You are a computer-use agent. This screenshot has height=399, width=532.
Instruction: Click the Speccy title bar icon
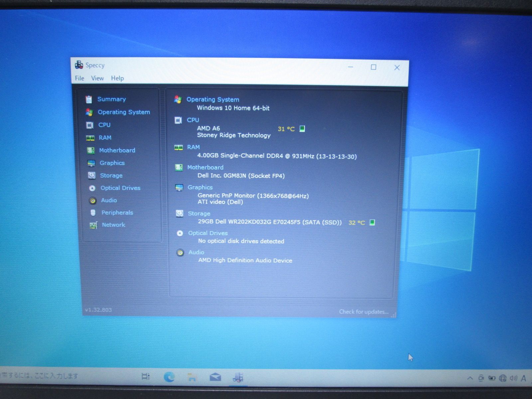(79, 65)
